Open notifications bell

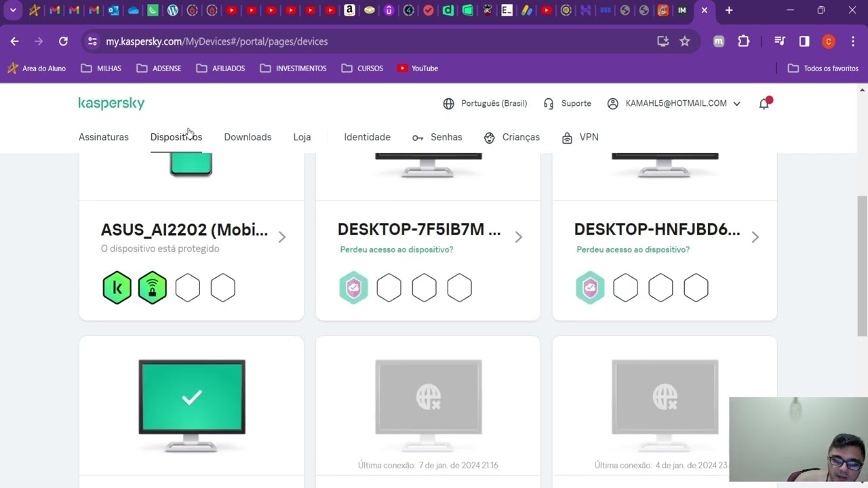coord(764,104)
